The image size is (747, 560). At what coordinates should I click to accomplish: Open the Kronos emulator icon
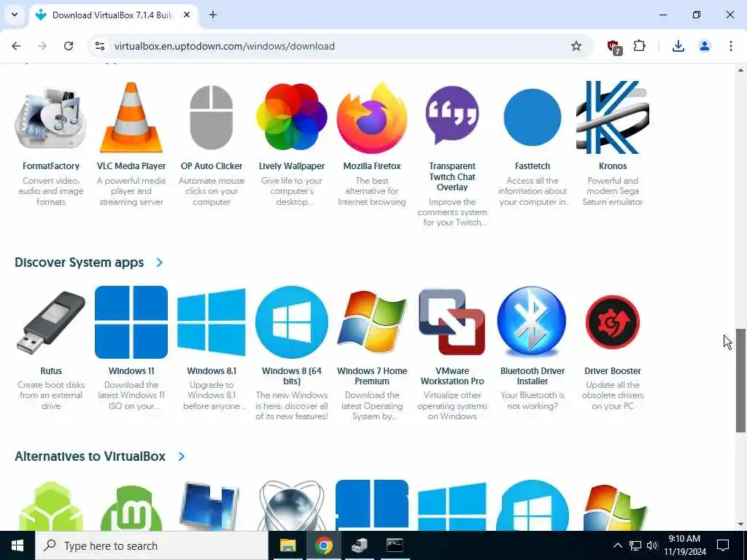coord(613,117)
